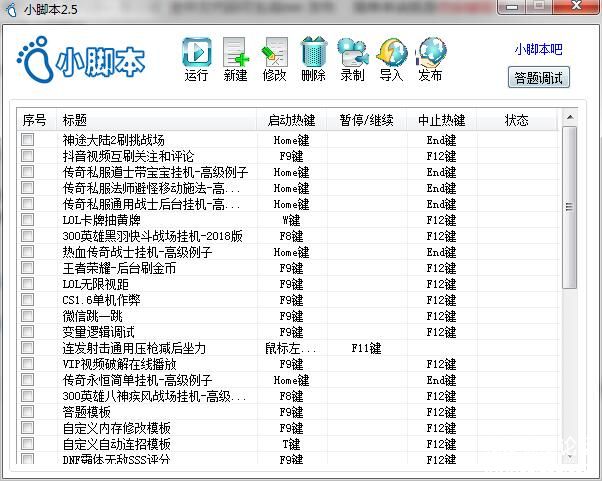This screenshot has height=481, width=602.
Task: Publish script using 发布 icon
Action: 431,53
